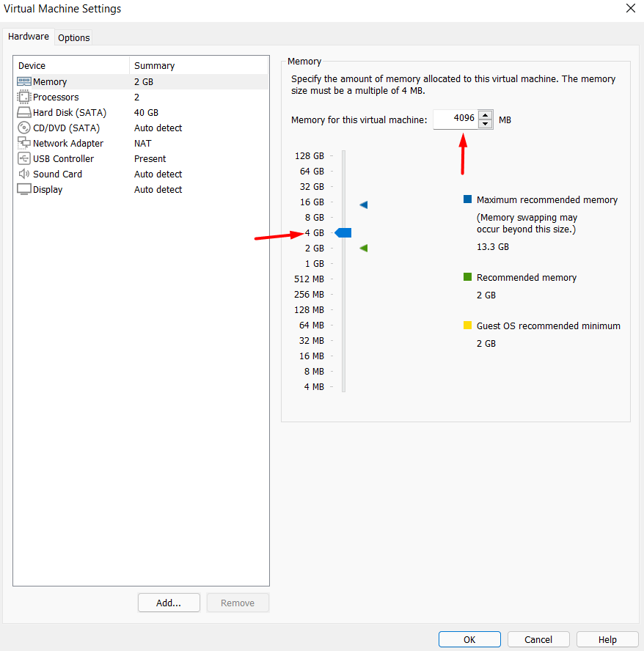Increase memory with the up spinner arrow
644x651 pixels.
[x=485, y=114]
